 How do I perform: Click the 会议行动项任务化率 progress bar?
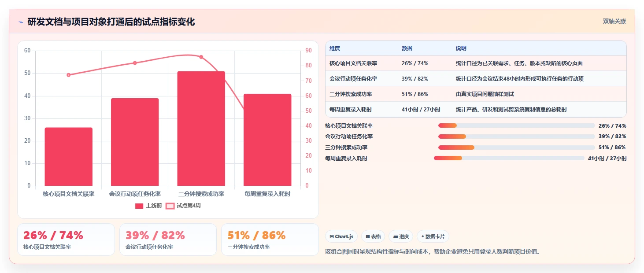(x=516, y=136)
